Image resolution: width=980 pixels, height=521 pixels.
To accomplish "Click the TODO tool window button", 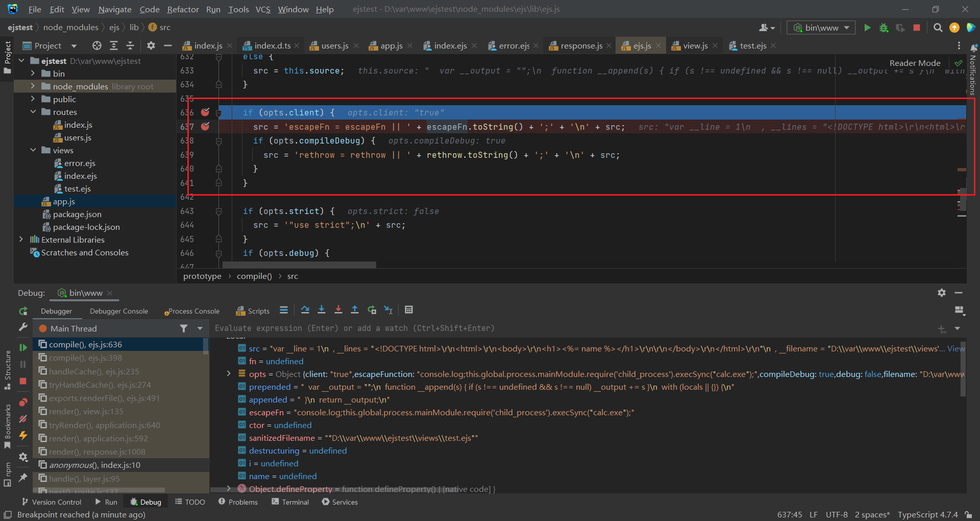I will click(190, 502).
